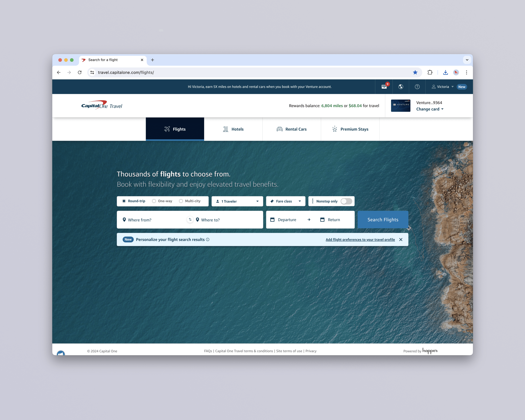Click the notifications icon with red badge
Image resolution: width=525 pixels, height=420 pixels.
tap(384, 87)
